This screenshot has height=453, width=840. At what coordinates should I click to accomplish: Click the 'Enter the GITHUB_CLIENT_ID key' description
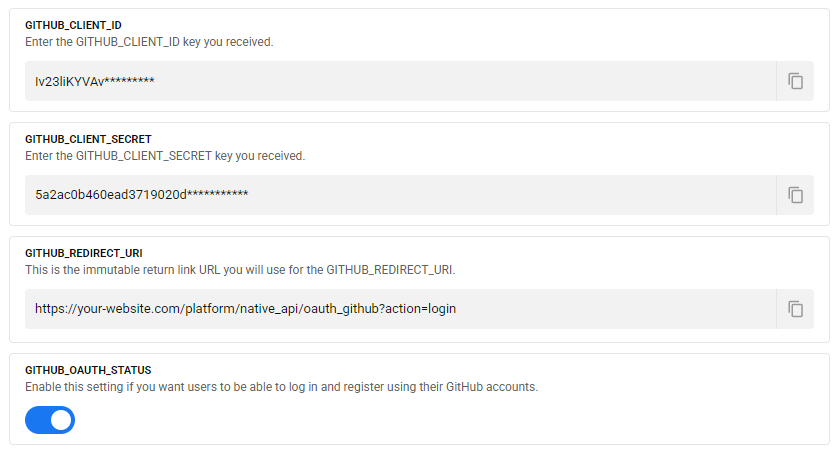tap(149, 42)
